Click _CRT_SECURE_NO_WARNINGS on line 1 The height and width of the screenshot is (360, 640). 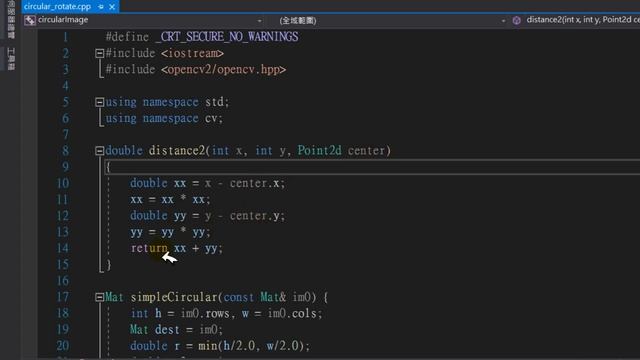(x=227, y=37)
